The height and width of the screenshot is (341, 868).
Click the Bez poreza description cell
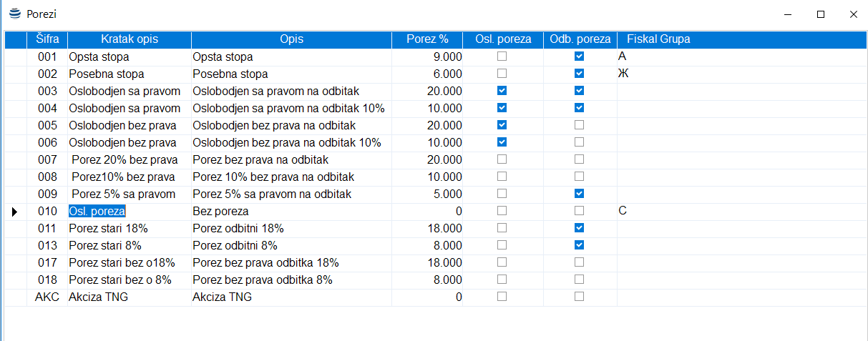click(291, 212)
